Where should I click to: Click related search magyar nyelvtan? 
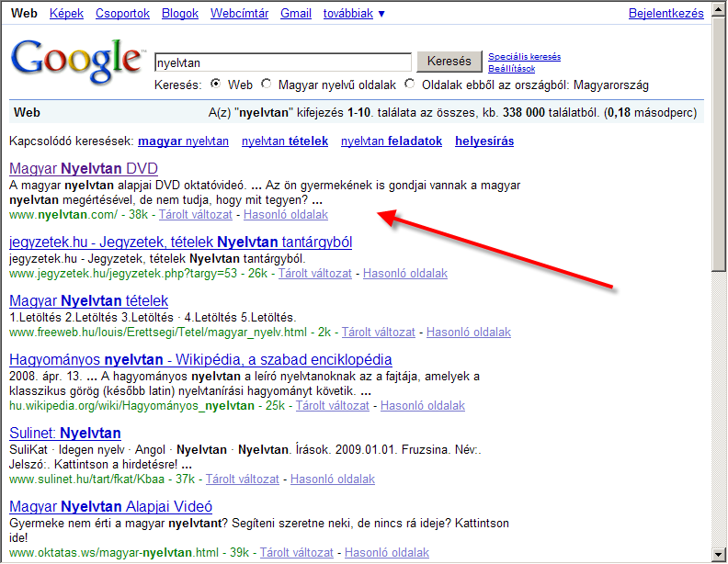(x=184, y=141)
